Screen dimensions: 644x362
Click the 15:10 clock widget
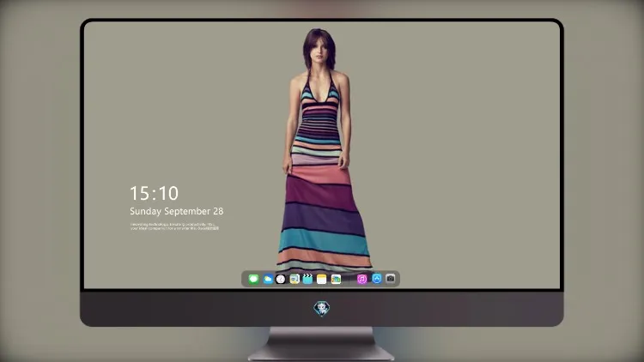point(154,193)
